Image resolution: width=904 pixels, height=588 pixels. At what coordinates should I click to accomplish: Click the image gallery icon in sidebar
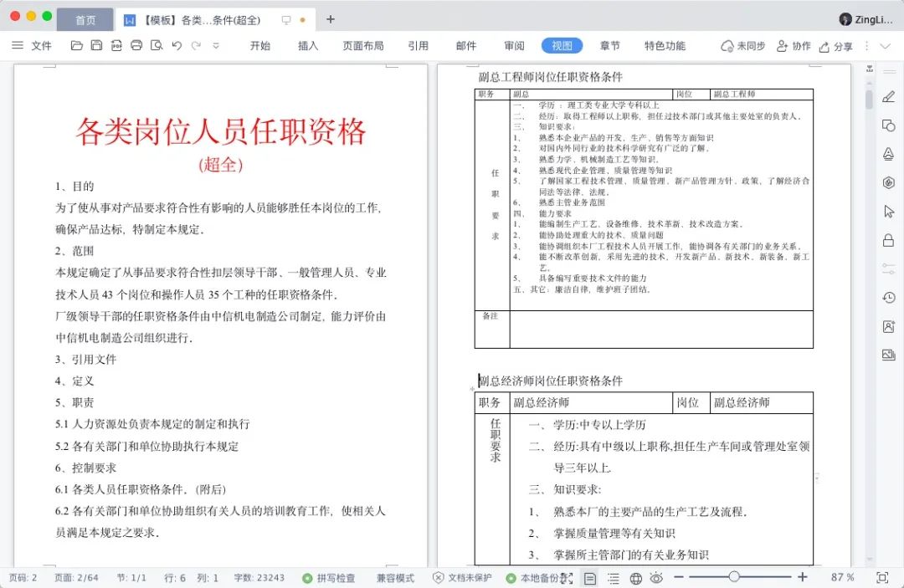888,355
